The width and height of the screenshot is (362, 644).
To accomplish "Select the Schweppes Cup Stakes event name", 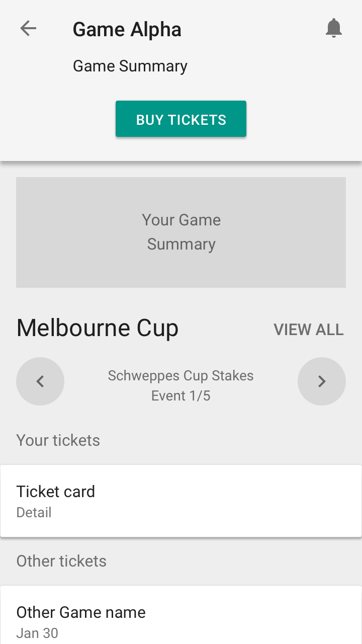I will pos(181,376).
